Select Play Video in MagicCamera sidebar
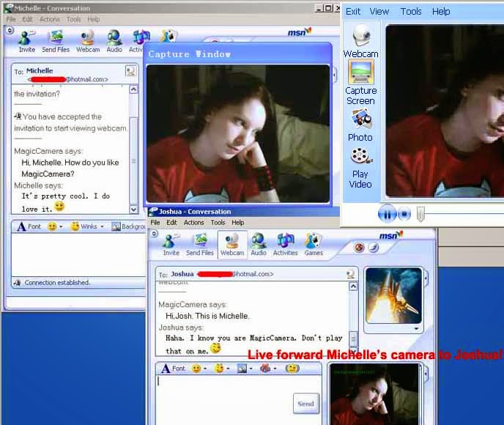504x425 pixels. coord(360,168)
